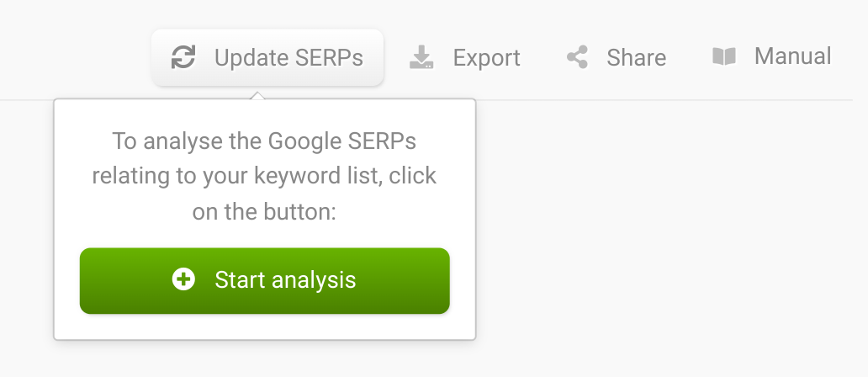Start the SERP analysis with green button
This screenshot has width=868, height=377.
[x=265, y=281]
